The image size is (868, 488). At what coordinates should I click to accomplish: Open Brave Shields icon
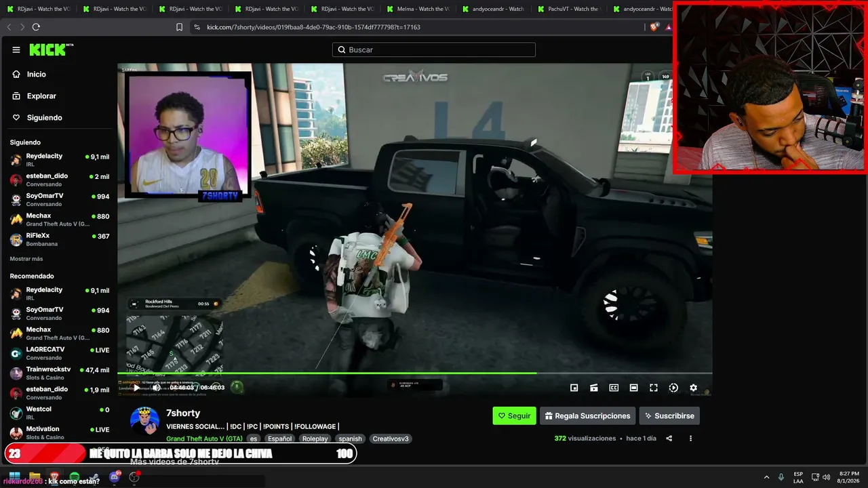[654, 27]
